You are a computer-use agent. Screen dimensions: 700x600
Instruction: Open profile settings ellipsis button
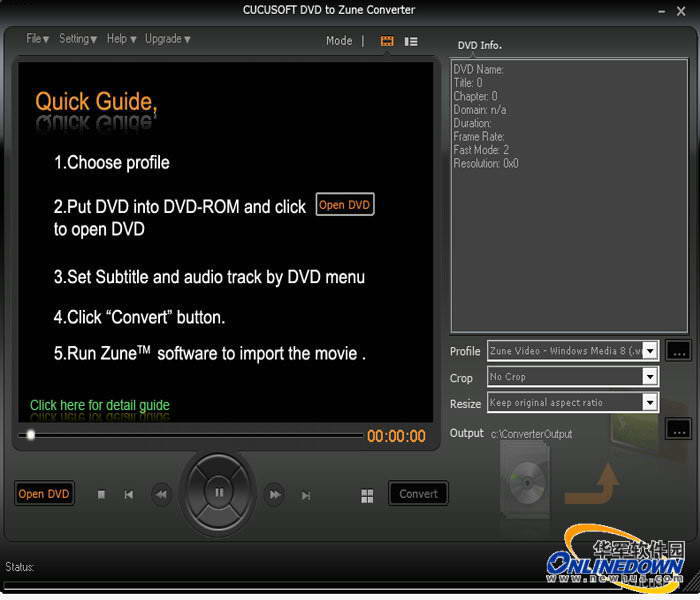point(679,350)
